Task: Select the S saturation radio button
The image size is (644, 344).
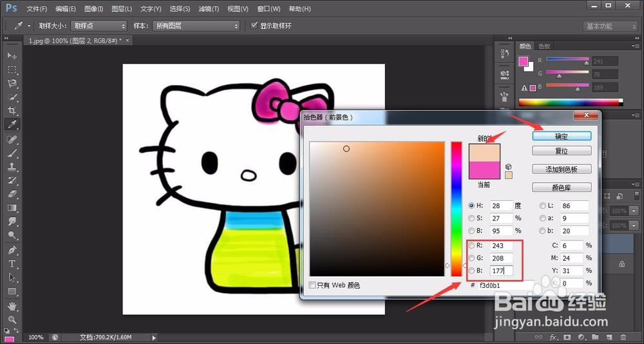Action: pos(471,218)
